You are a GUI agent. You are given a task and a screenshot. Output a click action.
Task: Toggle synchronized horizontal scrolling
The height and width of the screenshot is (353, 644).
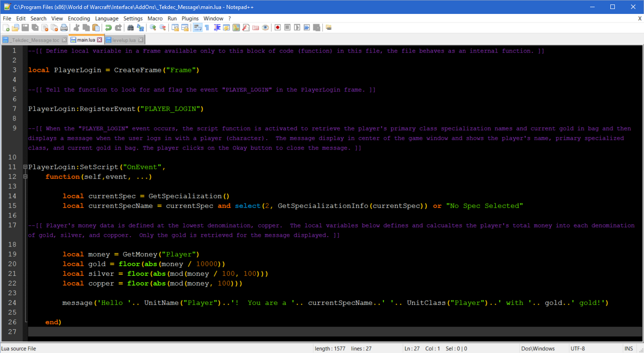coord(185,27)
